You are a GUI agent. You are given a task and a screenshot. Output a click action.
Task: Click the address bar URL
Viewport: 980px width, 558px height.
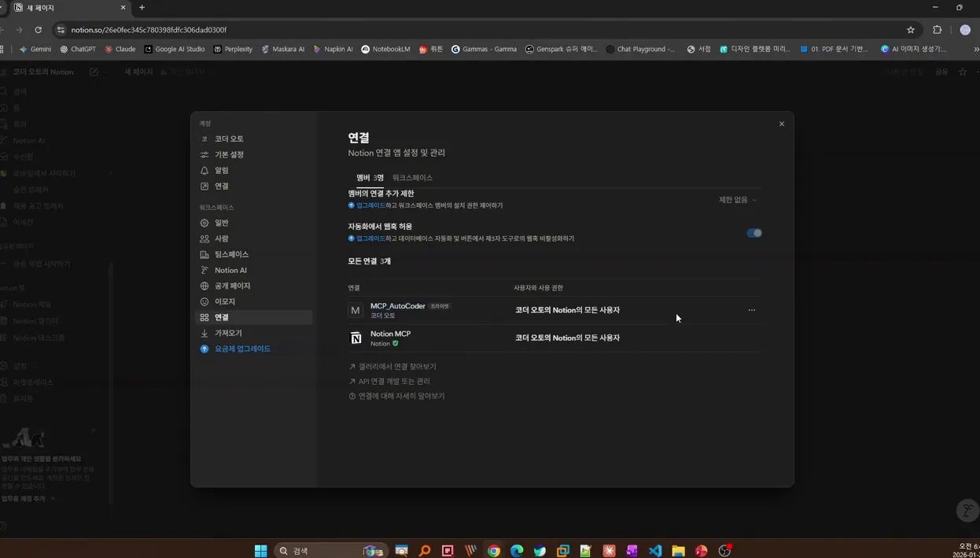point(149,30)
